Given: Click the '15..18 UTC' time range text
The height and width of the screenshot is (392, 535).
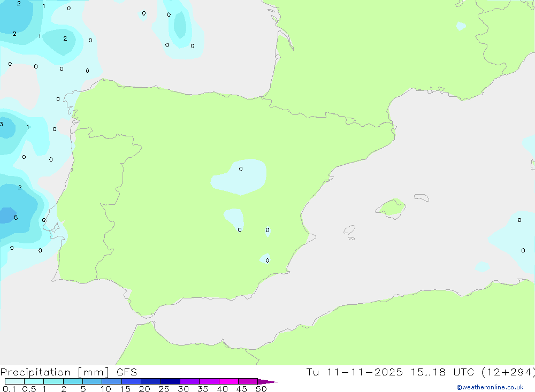Looking at the screenshot, I should 442,372.
